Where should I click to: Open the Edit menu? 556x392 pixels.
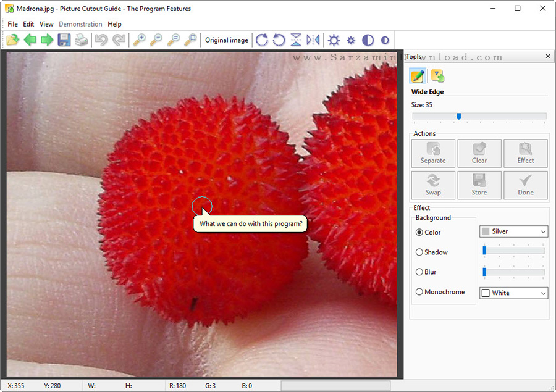click(28, 24)
